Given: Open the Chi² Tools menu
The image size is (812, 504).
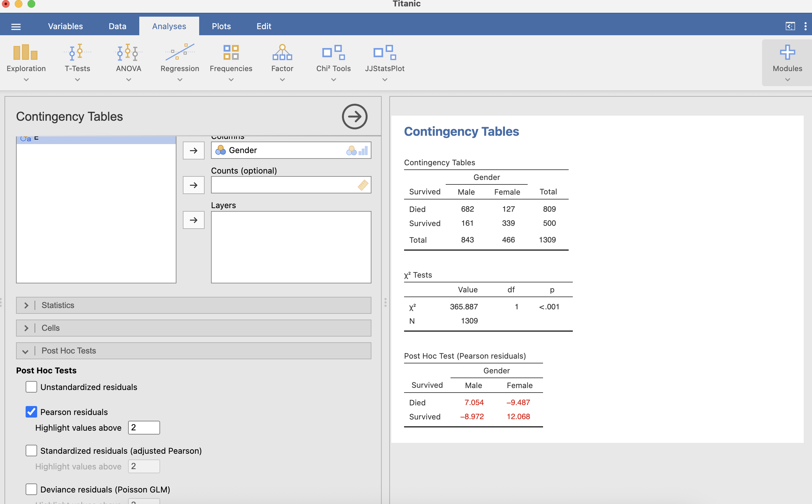Looking at the screenshot, I should click(333, 62).
